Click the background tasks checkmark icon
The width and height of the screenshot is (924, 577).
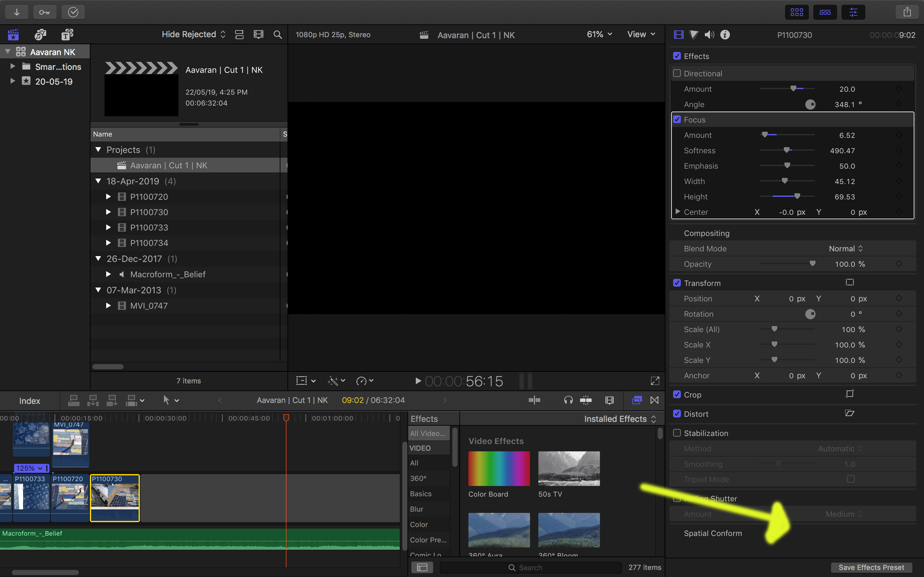tap(73, 12)
